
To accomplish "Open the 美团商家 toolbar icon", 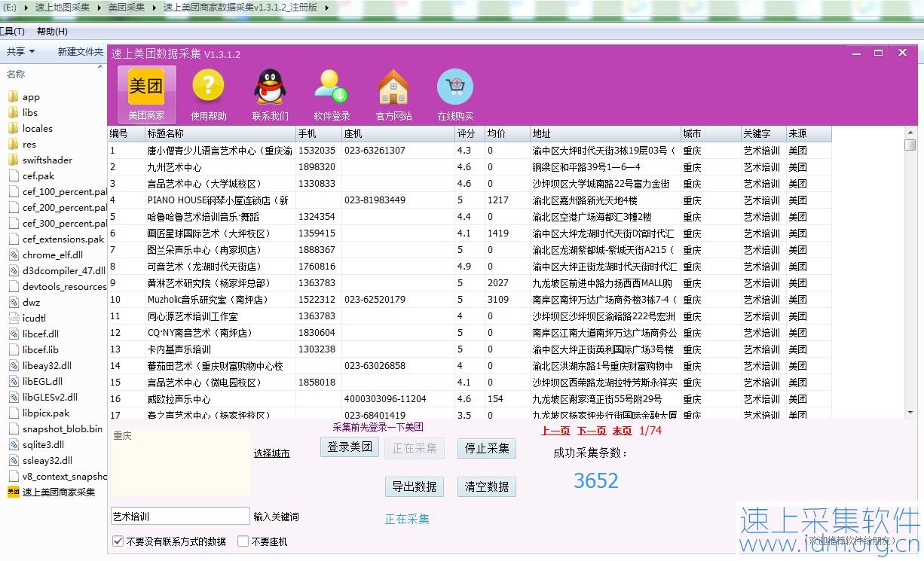I will point(146,94).
